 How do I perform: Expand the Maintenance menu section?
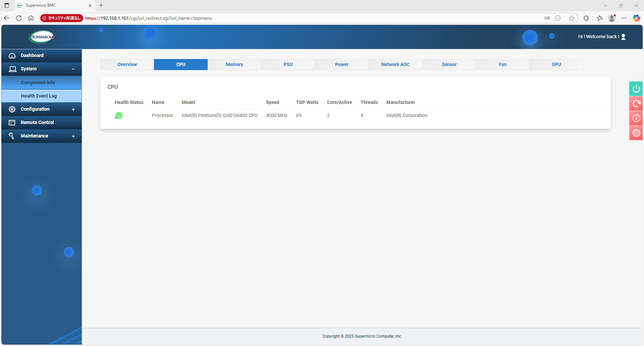click(x=73, y=136)
